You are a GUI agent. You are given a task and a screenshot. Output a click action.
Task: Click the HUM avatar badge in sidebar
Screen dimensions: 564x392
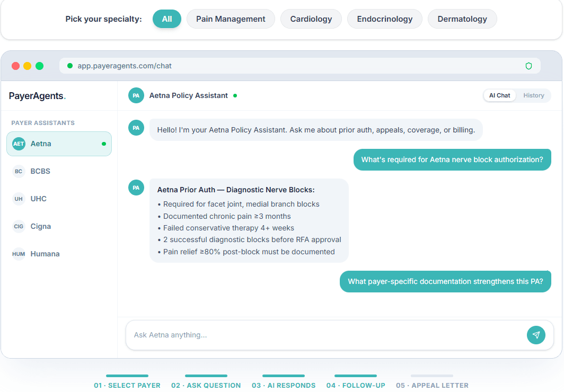[x=19, y=254]
